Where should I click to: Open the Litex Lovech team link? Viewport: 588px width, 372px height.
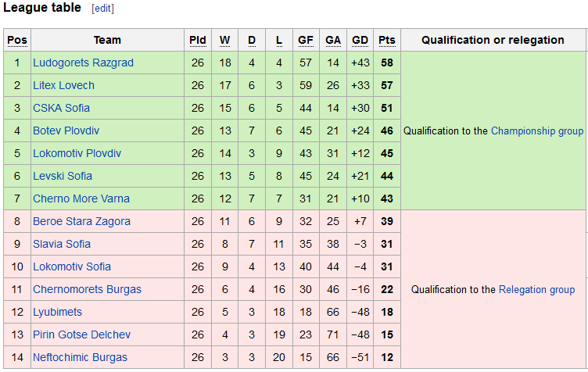coord(64,85)
